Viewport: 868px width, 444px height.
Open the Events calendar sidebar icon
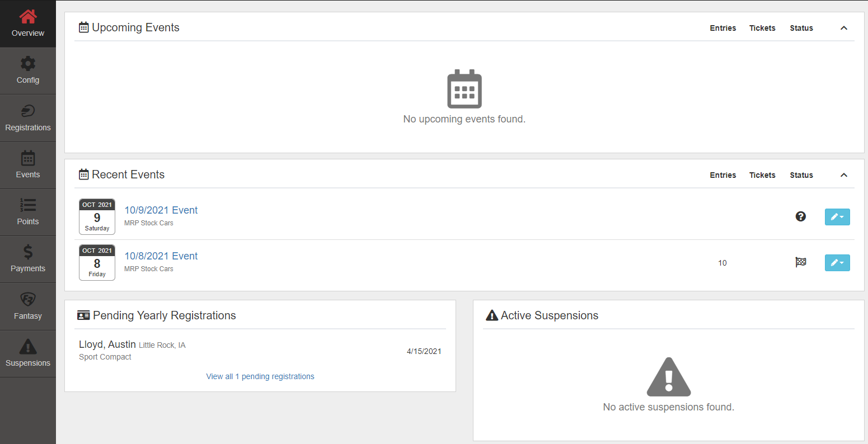coord(27,158)
